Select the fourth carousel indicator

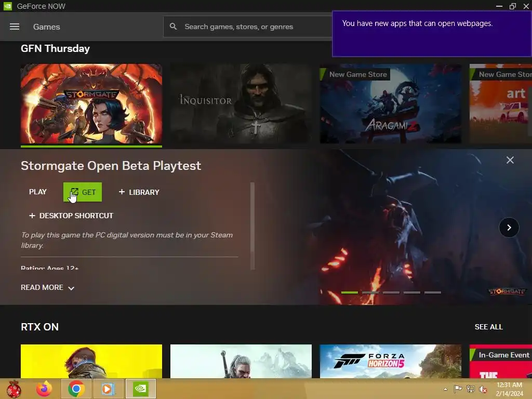pyautogui.click(x=412, y=292)
